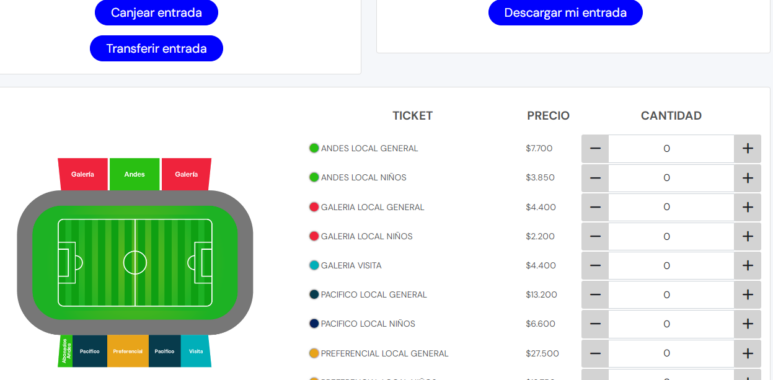Image resolution: width=773 pixels, height=380 pixels.
Task: Open Transferir entrada
Action: pyautogui.click(x=156, y=48)
